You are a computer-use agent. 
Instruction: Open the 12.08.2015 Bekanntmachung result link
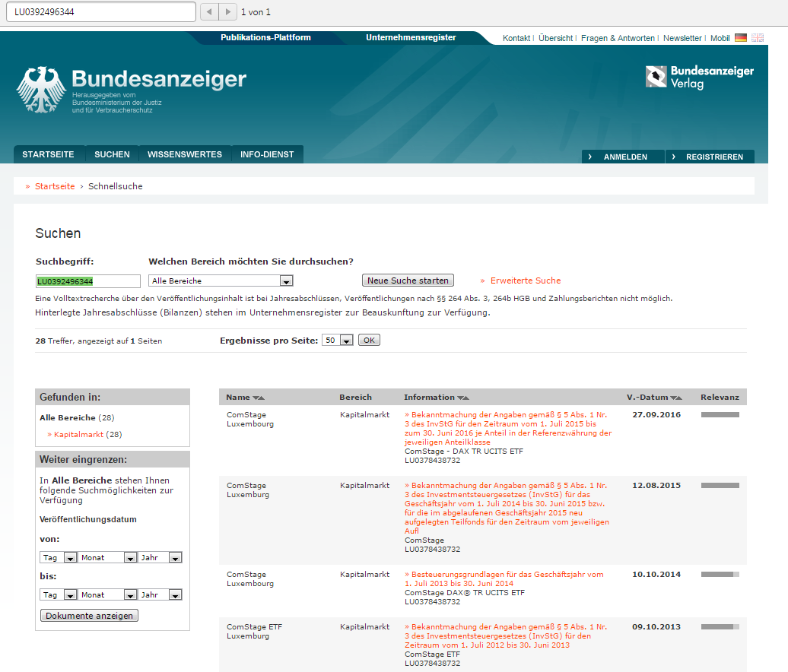point(507,509)
